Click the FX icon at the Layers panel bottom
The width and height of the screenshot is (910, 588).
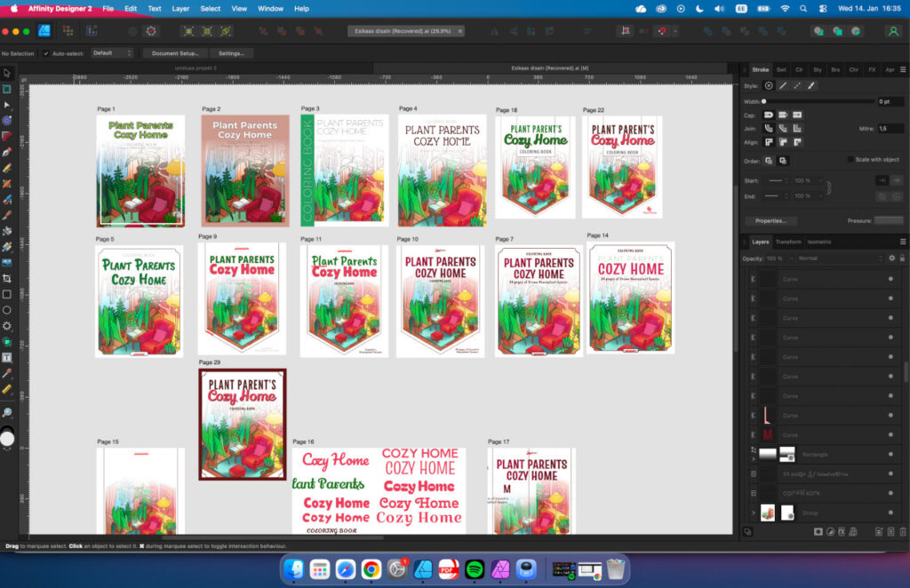[842, 531]
